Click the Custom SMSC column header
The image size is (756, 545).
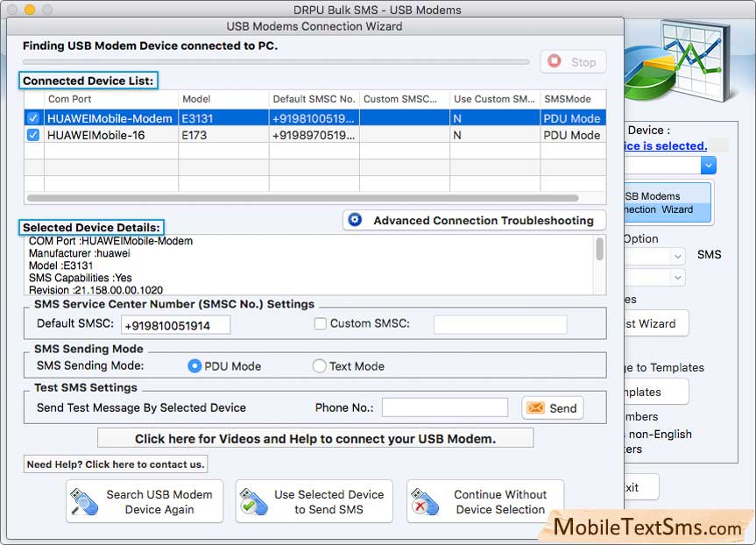(x=405, y=99)
